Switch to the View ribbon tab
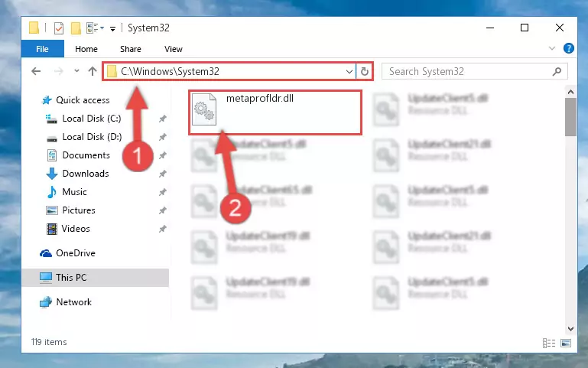Image resolution: width=588 pixels, height=368 pixels. [x=174, y=49]
